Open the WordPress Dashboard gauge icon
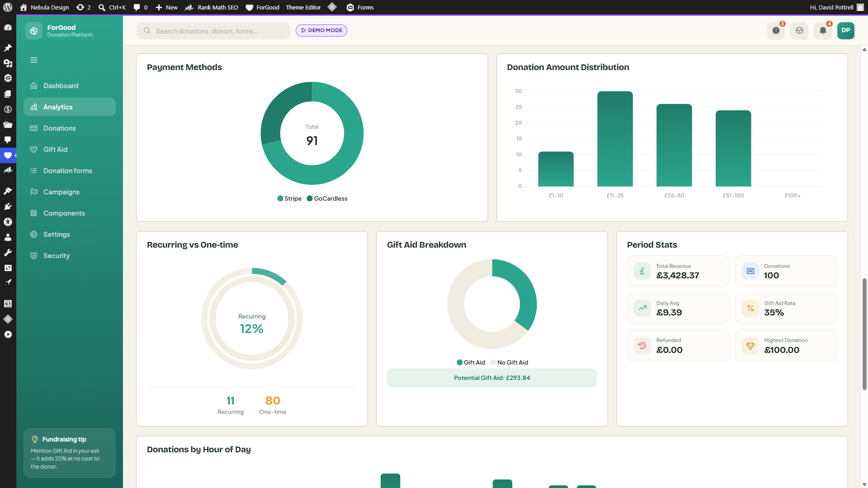This screenshot has height=488, width=868. pos(8,28)
